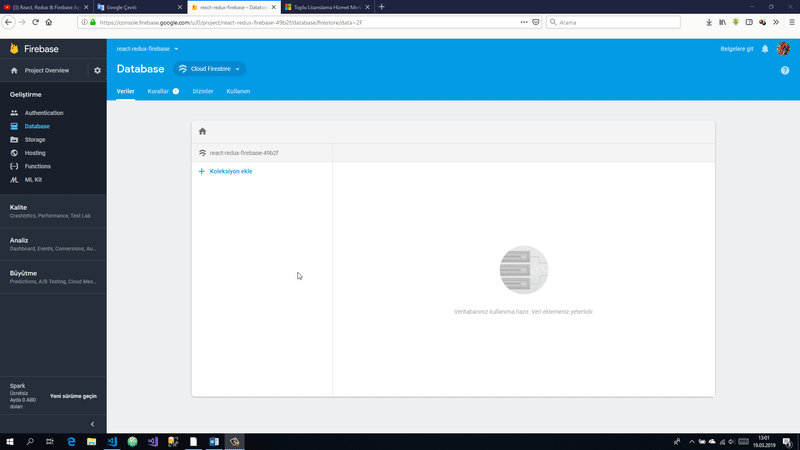Open Project Overview home icon
This screenshot has height=450, width=800.
click(x=14, y=70)
